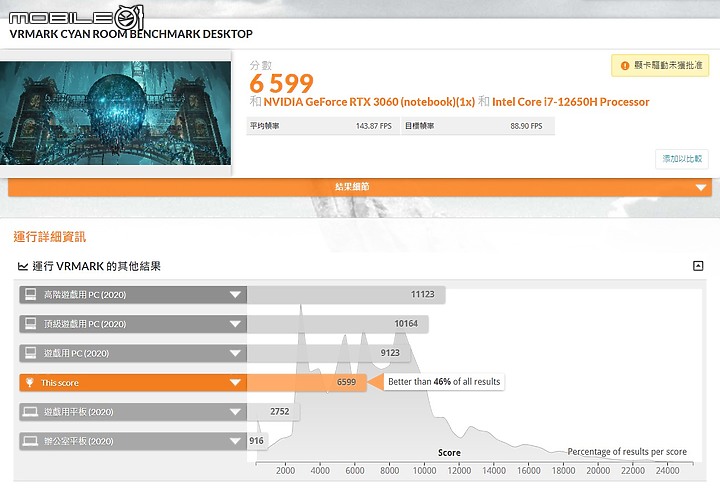
Task: Expand the This score row
Action: click(133, 383)
